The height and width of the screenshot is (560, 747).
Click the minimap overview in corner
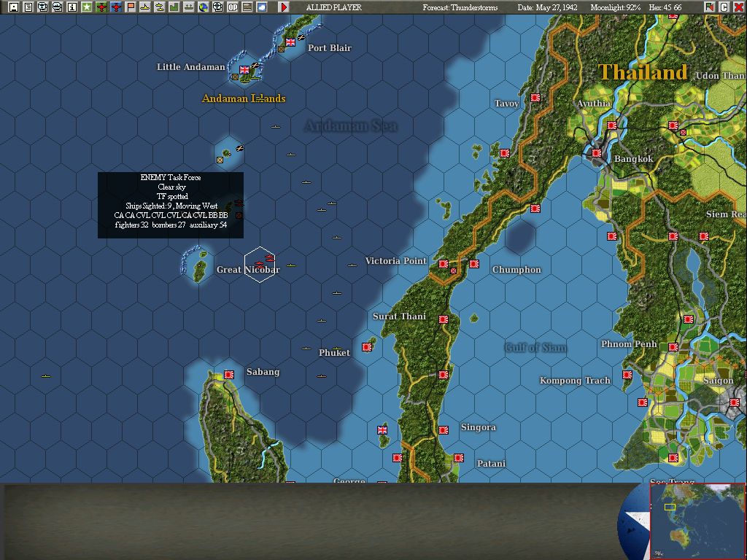pyautogui.click(x=697, y=521)
